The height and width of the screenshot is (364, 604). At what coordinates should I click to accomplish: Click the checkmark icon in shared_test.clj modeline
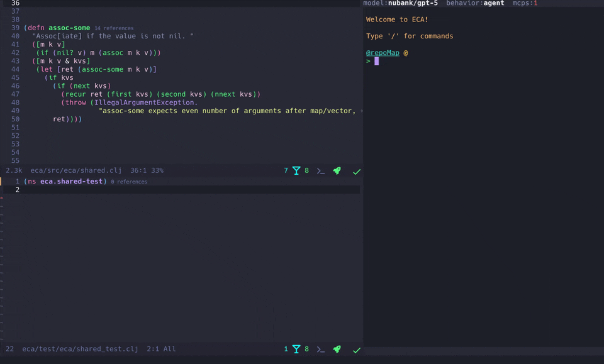tap(356, 350)
